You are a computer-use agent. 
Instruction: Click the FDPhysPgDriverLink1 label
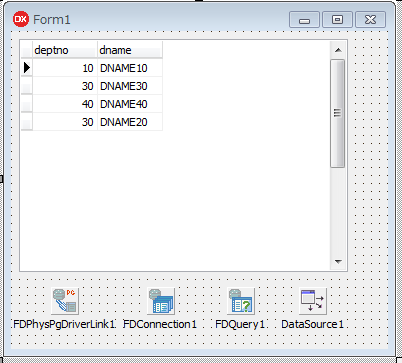tap(64, 324)
